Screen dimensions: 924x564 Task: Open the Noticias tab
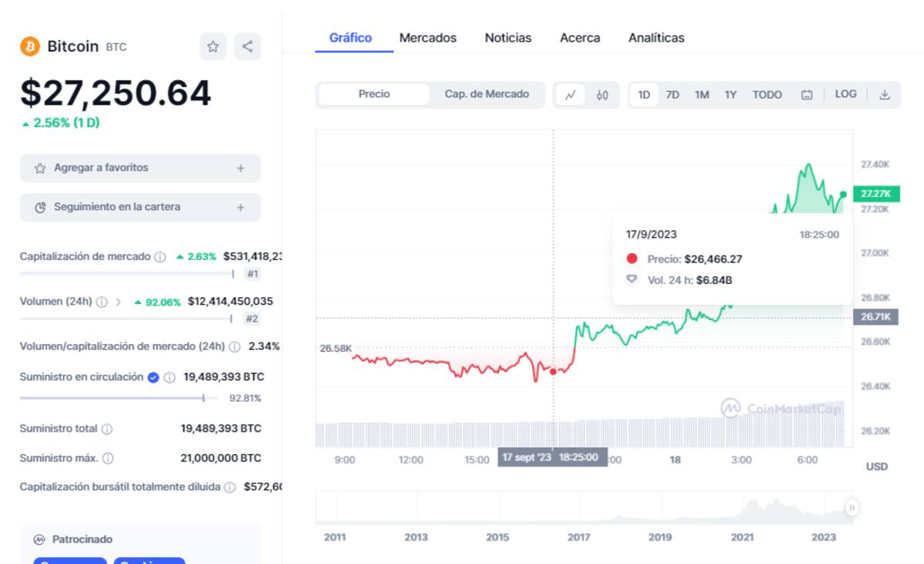[x=507, y=38]
